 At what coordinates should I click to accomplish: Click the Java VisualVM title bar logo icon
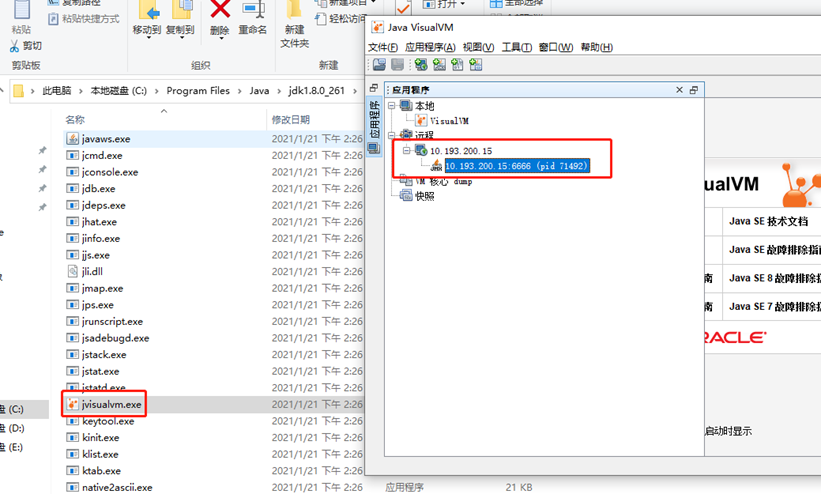[377, 27]
